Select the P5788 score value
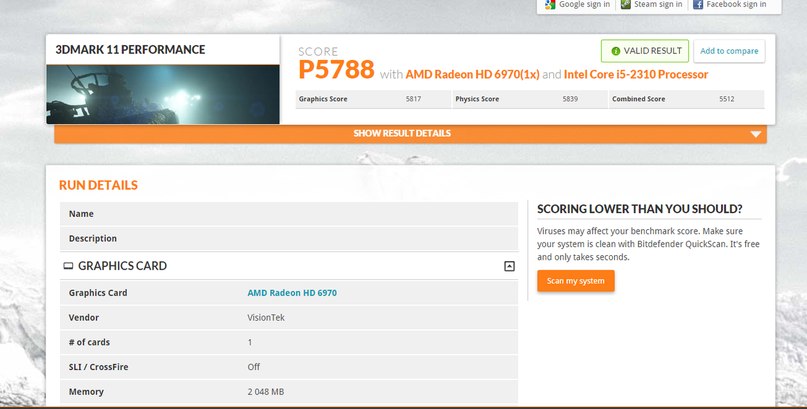The height and width of the screenshot is (409, 807). click(x=337, y=69)
